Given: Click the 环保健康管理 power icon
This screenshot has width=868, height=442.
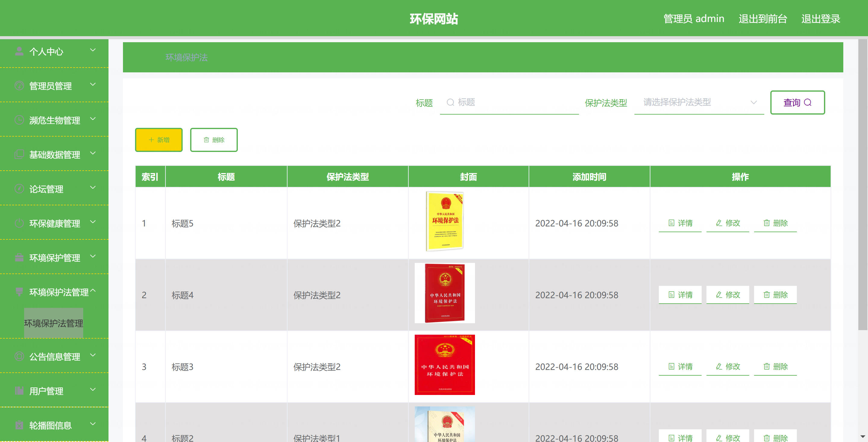Looking at the screenshot, I should pyautogui.click(x=19, y=223).
